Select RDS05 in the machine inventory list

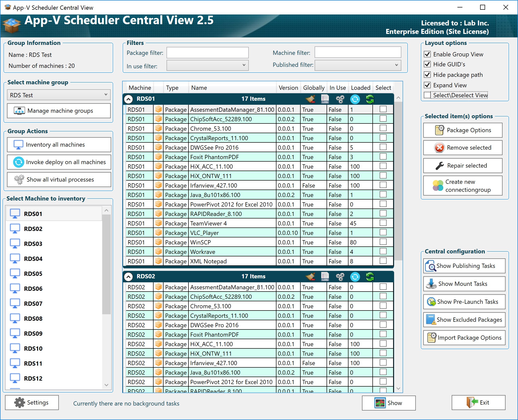[33, 274]
